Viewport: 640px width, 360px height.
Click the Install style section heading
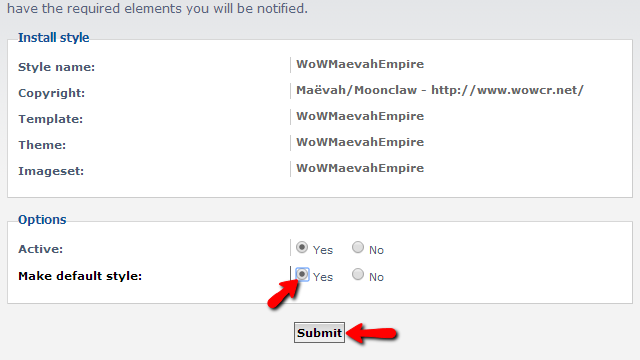click(x=53, y=38)
